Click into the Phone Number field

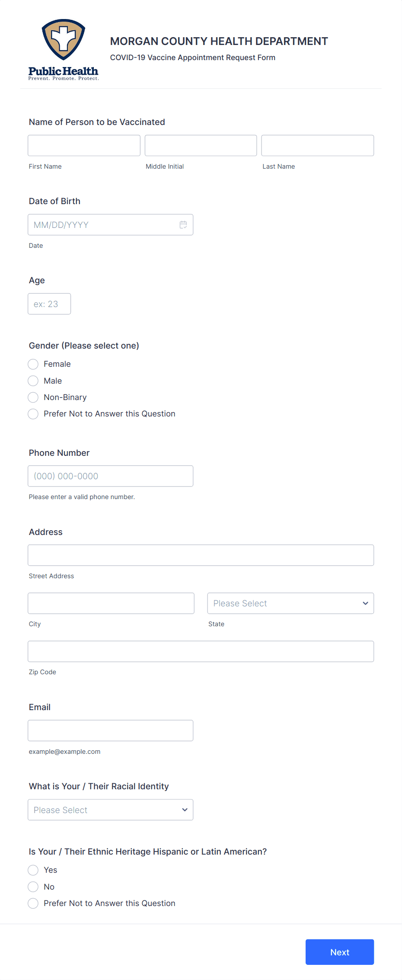pos(110,476)
